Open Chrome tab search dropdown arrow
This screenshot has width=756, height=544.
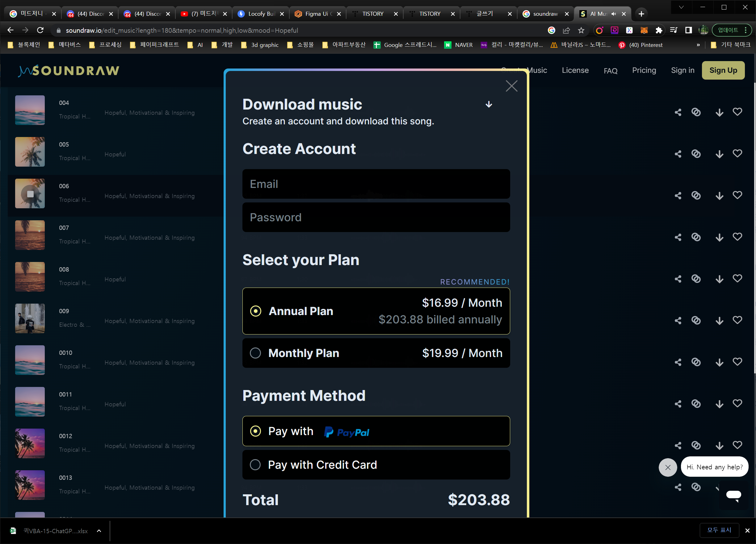[681, 7]
